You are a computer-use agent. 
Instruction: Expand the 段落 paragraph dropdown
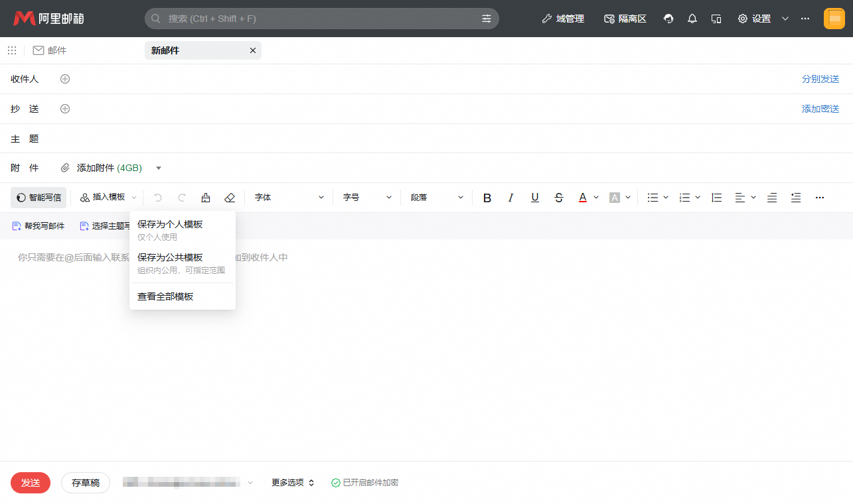click(x=437, y=198)
